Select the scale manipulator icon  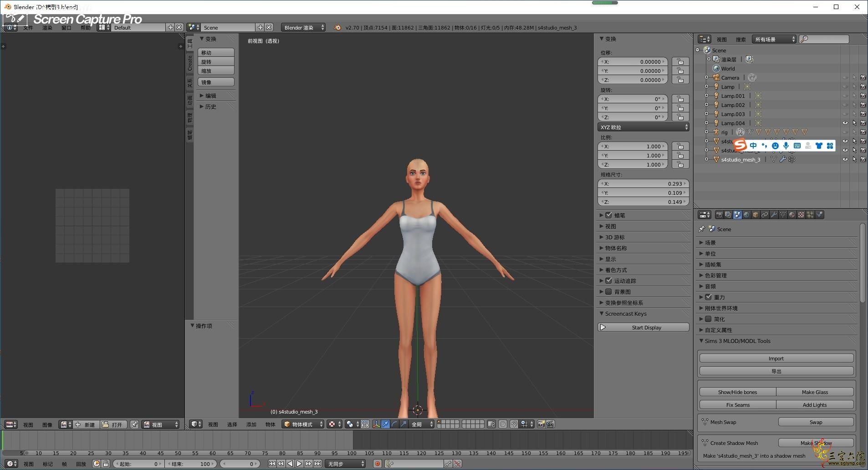click(403, 424)
